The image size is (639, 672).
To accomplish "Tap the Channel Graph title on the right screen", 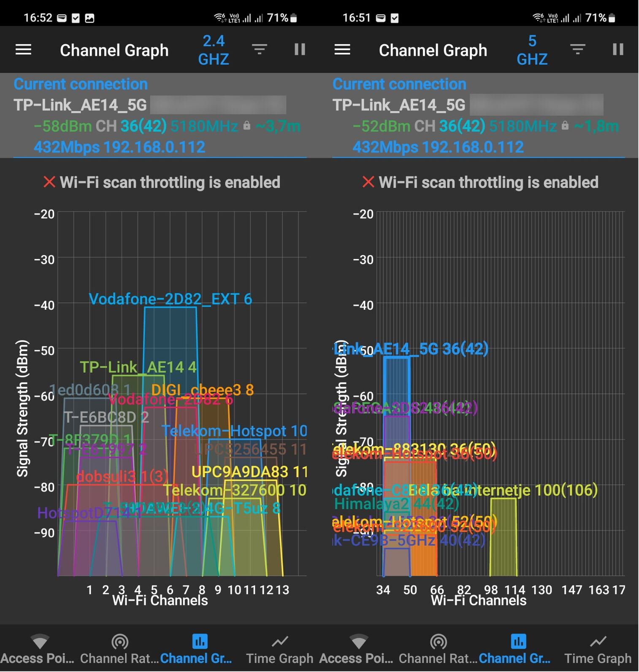I will 433,50.
